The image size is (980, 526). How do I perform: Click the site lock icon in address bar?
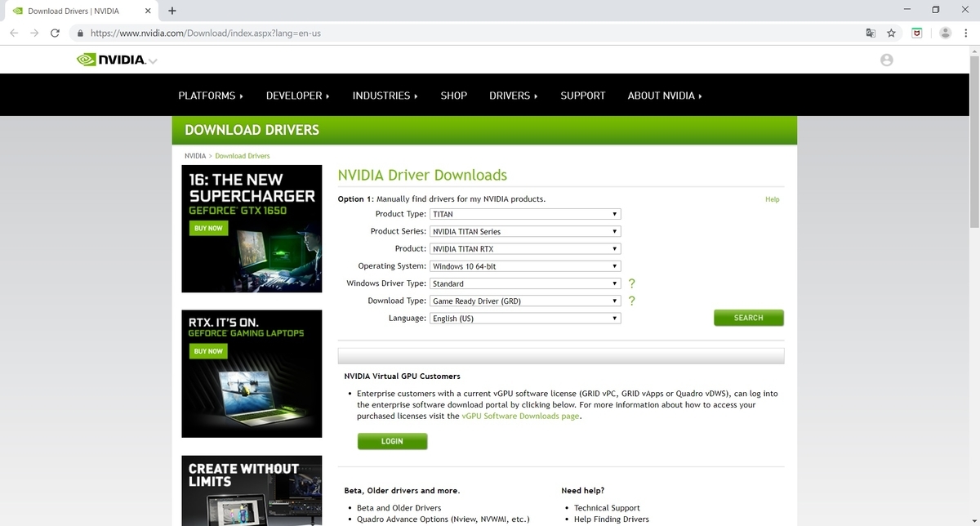coord(80,33)
